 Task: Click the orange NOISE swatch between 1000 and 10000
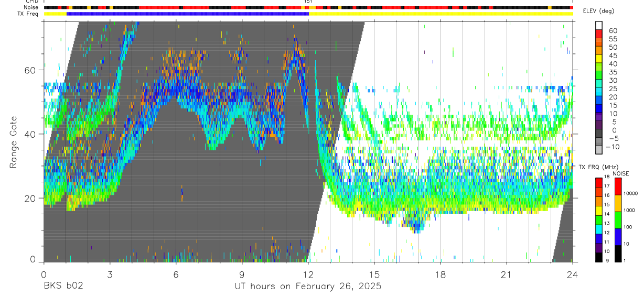pos(618,203)
